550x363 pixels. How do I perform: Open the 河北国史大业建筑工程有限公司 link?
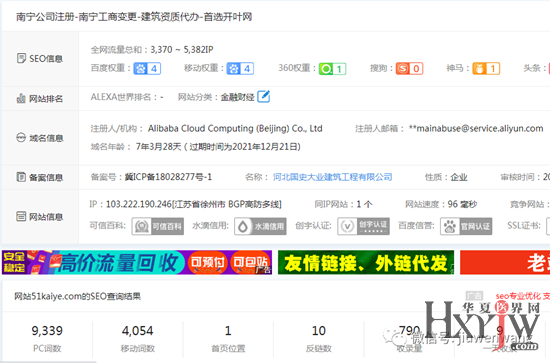333,177
